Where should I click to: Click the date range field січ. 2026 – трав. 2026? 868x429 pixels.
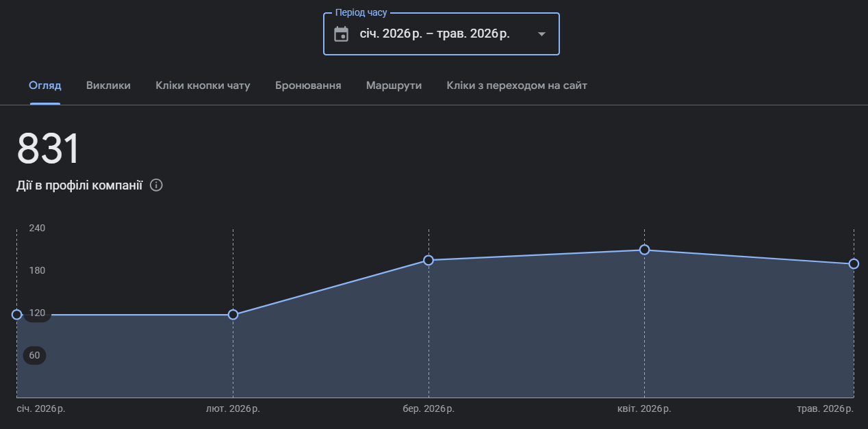(x=442, y=34)
